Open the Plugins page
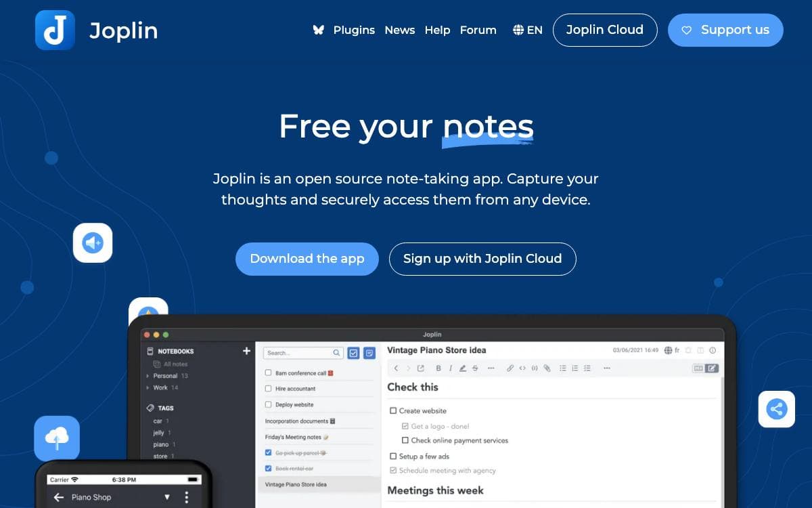This screenshot has height=508, width=812. 354,30
